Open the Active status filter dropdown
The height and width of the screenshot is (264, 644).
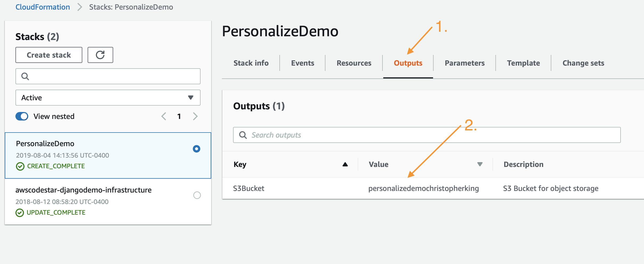(108, 98)
